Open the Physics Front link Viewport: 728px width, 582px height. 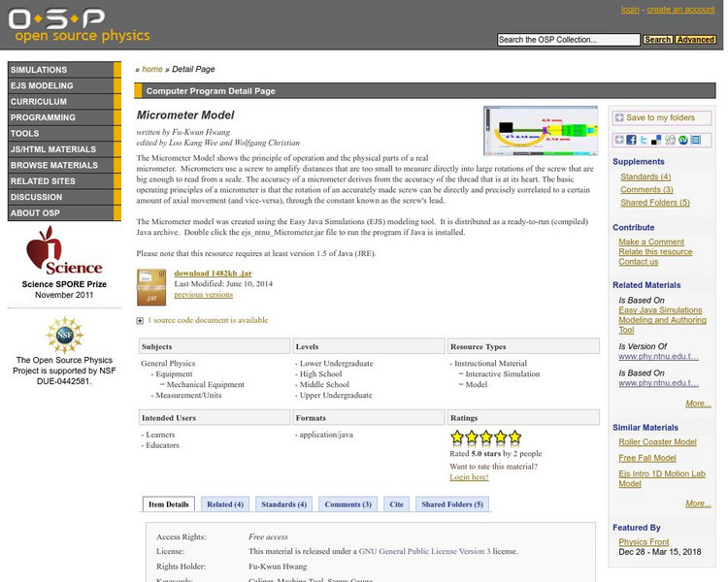[644, 542]
